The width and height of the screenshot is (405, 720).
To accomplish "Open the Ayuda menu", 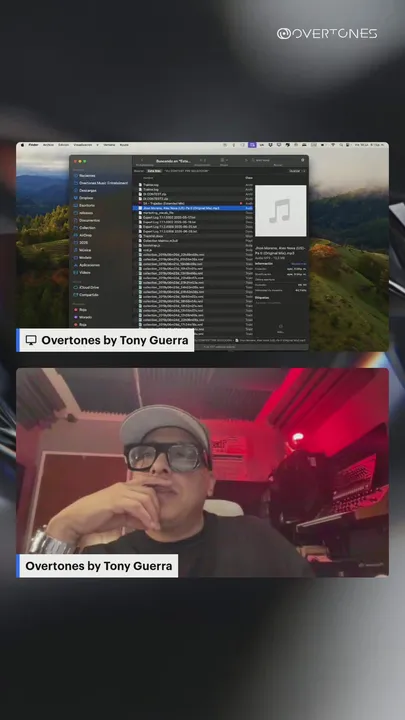I will 124,145.
